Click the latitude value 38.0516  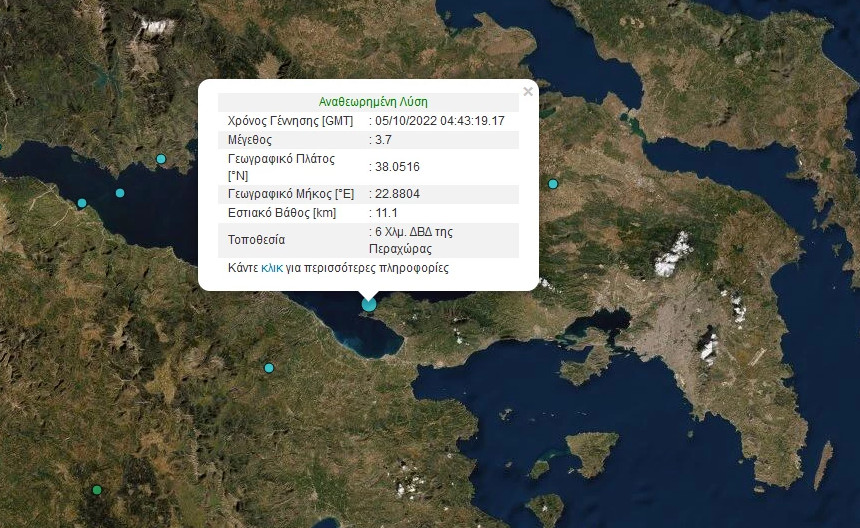(x=397, y=167)
